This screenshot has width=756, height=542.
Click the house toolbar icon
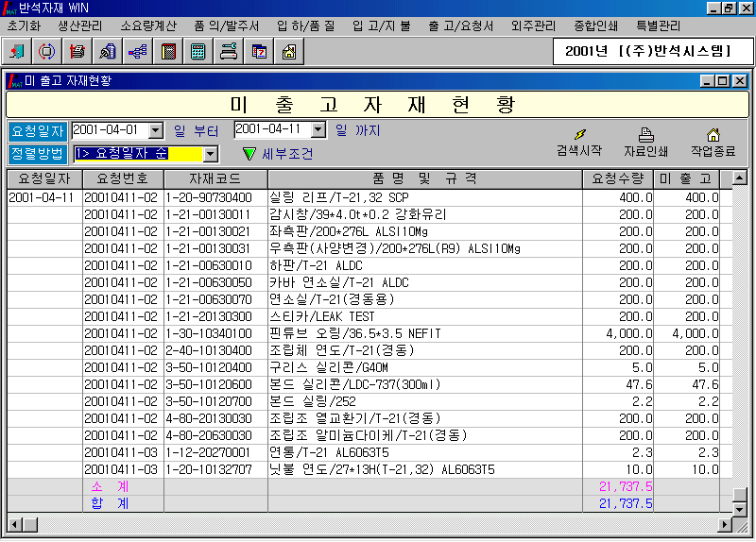289,52
